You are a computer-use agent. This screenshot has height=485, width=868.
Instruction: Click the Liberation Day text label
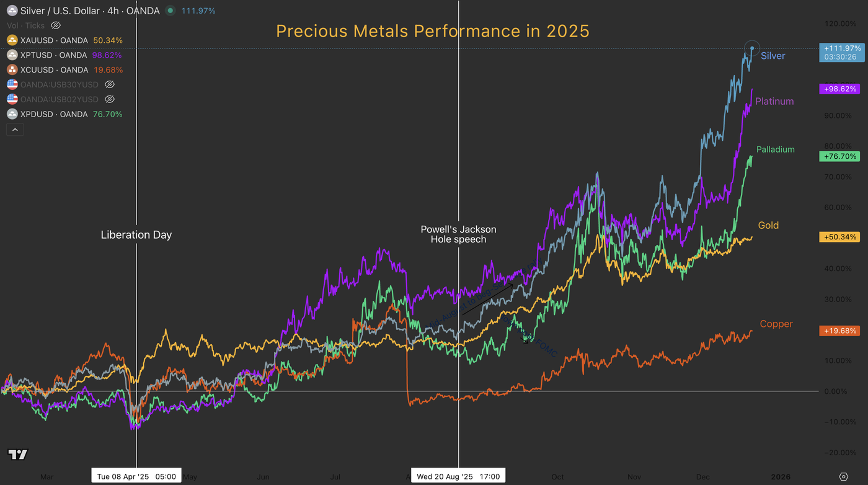(x=136, y=235)
